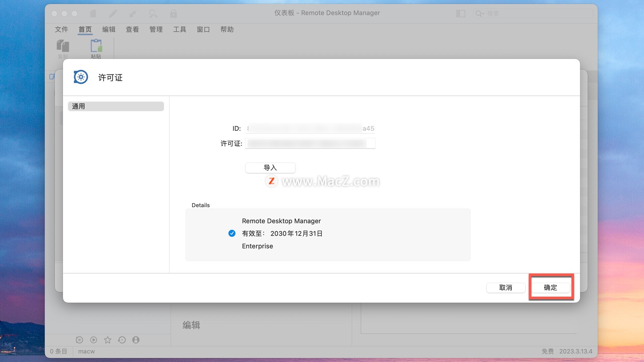Open the Opened Sessions play icon

[94, 340]
